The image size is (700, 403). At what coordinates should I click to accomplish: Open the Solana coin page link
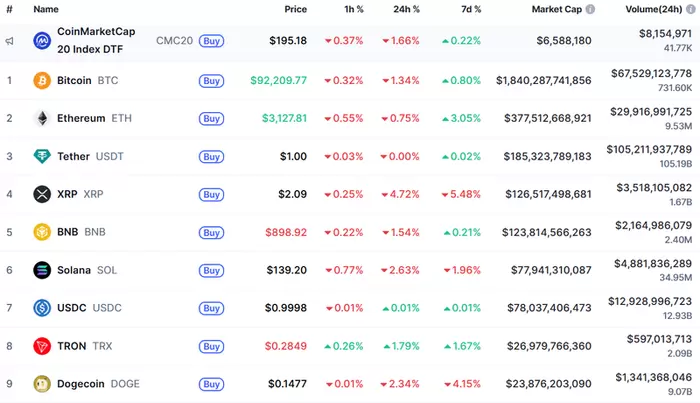point(74,270)
